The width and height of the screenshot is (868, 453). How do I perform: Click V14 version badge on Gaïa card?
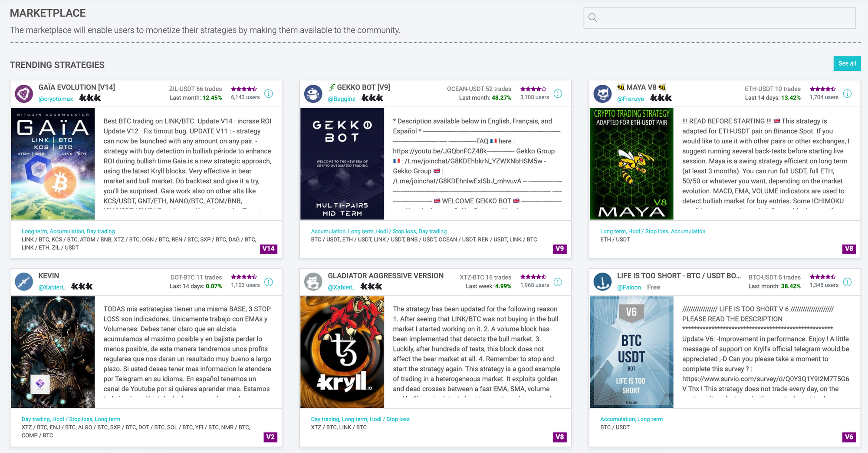coord(269,249)
